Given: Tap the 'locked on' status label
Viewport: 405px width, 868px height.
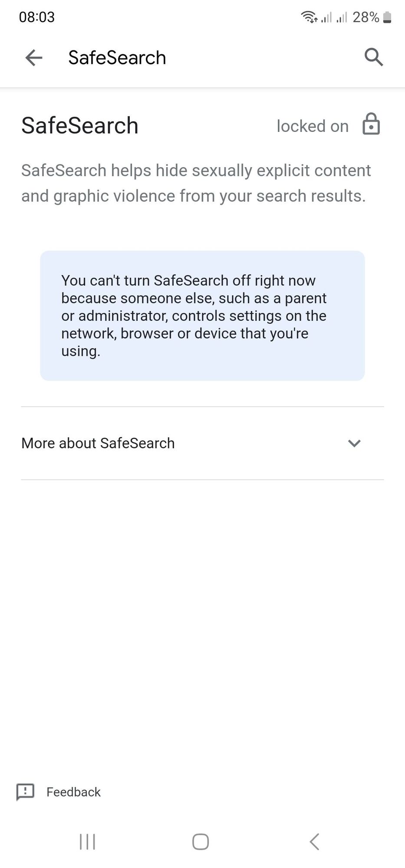Looking at the screenshot, I should [x=313, y=126].
